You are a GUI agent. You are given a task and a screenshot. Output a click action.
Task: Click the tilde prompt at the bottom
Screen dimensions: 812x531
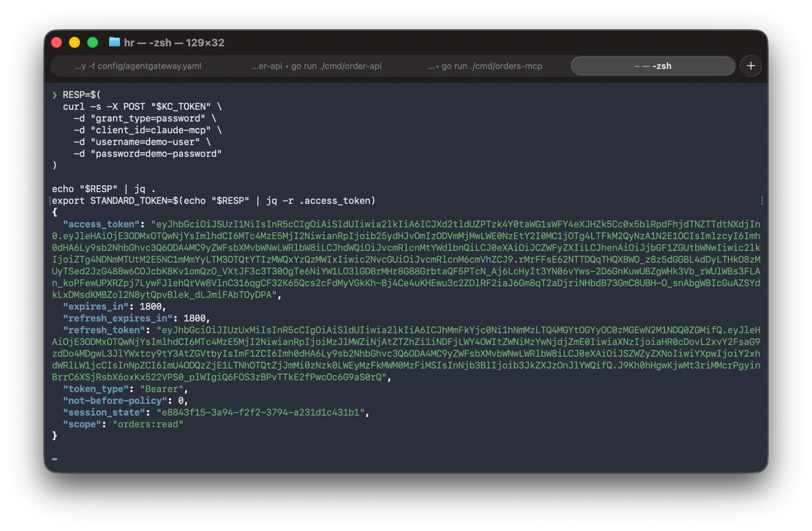click(55, 459)
